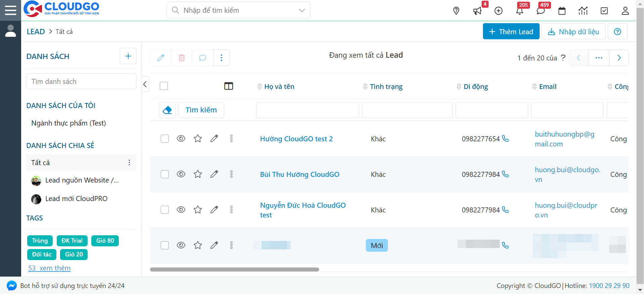Viewport: 644px width, 294px height.
Task: Select Lead mới CloudPRO shared list
Action: click(x=76, y=199)
